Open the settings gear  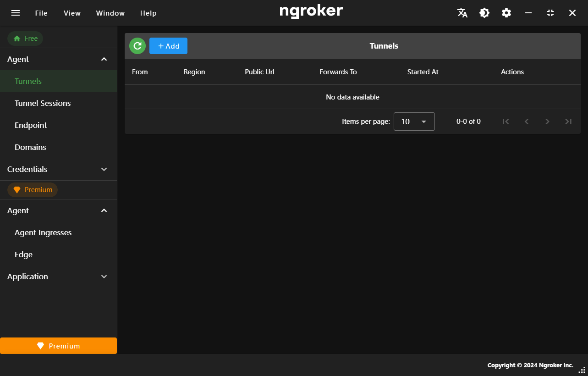click(506, 13)
